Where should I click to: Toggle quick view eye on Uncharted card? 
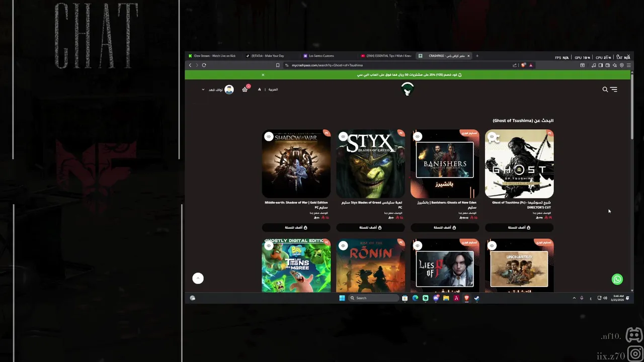(x=492, y=245)
